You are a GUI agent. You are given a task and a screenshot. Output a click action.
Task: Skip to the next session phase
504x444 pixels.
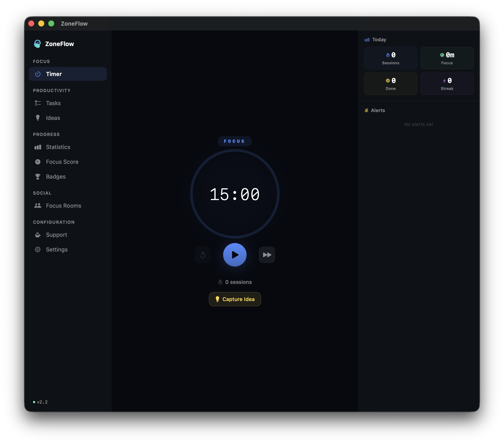[x=267, y=255]
